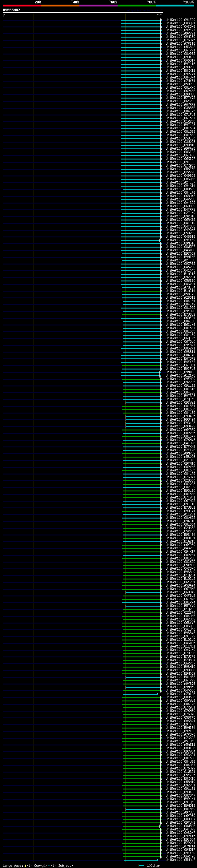Select hit label UniRef100_A7NYZ1
Screen dimensions: 197x868
pyautogui.click(x=180, y=81)
